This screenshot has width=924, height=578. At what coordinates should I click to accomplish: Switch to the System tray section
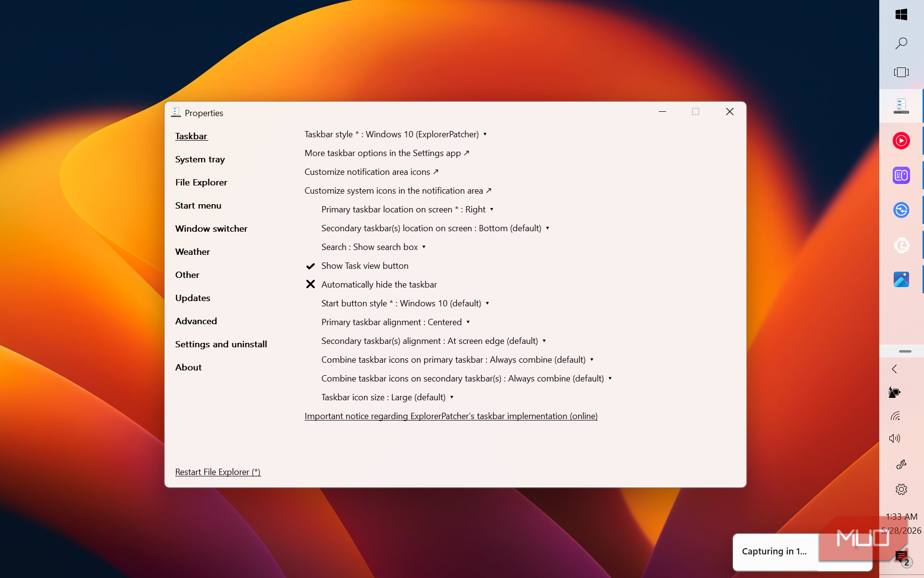point(200,159)
